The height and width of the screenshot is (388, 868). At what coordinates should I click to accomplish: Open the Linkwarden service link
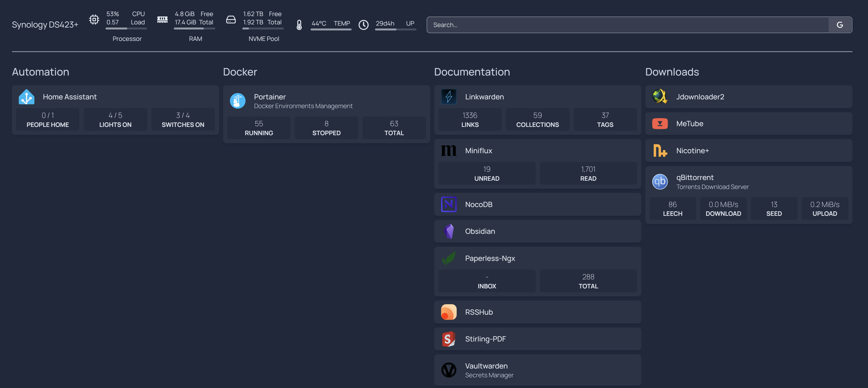click(x=484, y=97)
